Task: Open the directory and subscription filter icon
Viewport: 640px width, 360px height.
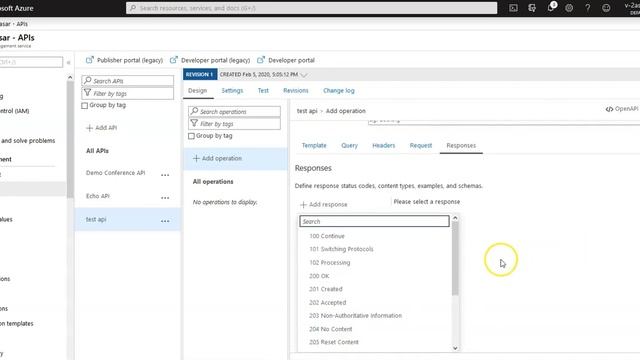Action: pyautogui.click(x=532, y=8)
